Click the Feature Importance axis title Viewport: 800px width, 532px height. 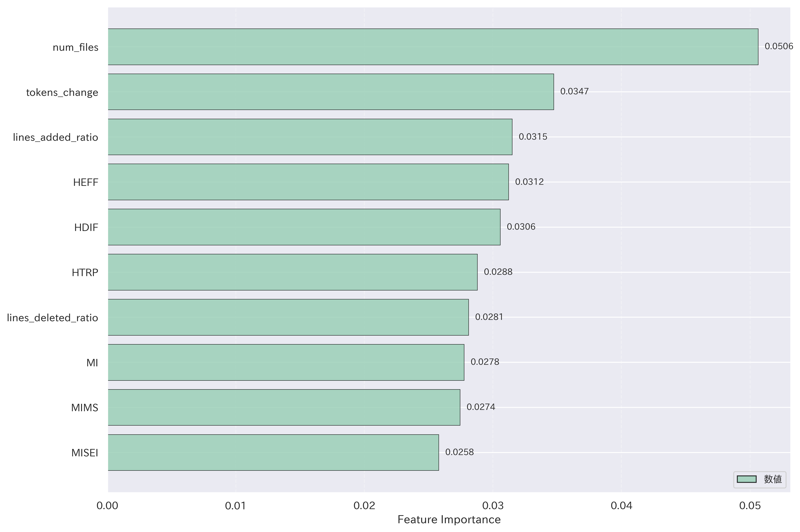click(x=449, y=520)
